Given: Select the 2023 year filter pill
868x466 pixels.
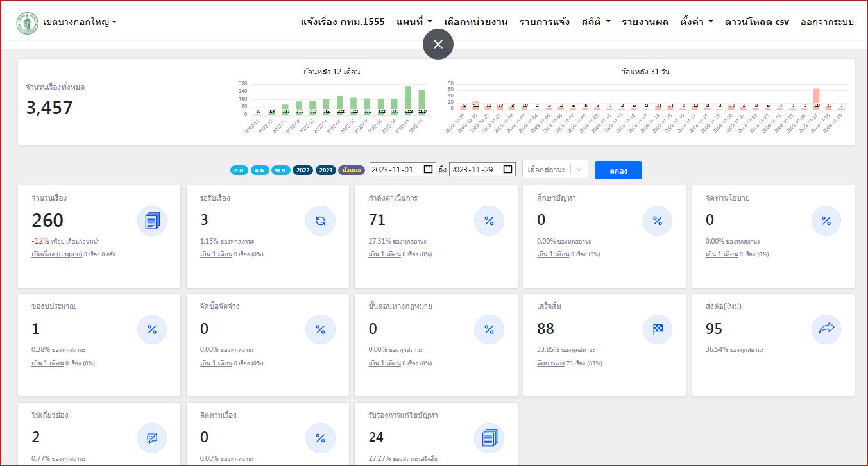Looking at the screenshot, I should (x=326, y=171).
